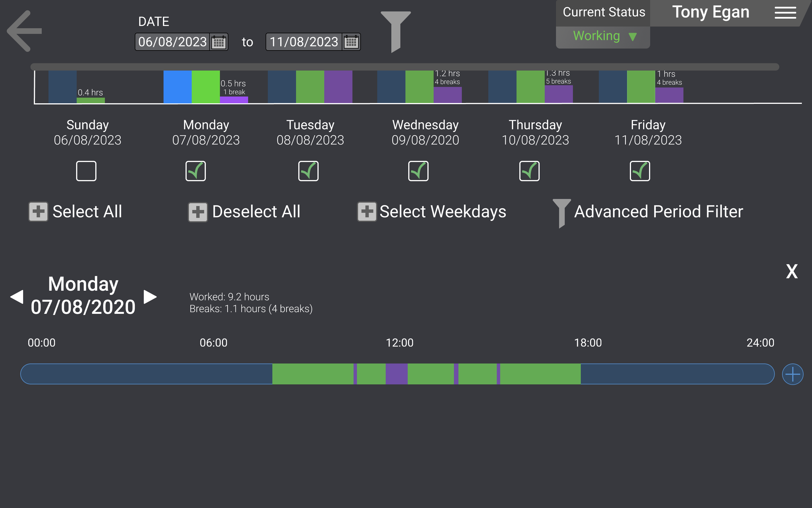
Task: Click Thursday's 1.3 hrs 5 breaks label
Action: (x=558, y=77)
